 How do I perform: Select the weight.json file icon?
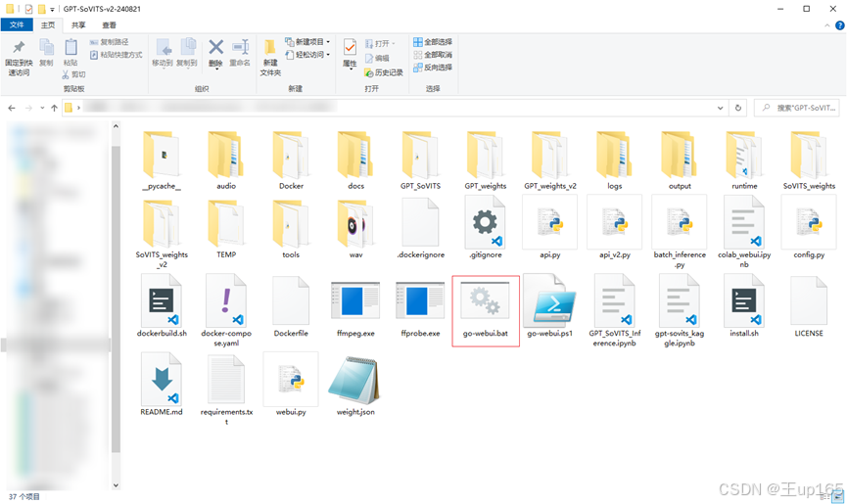coord(355,381)
